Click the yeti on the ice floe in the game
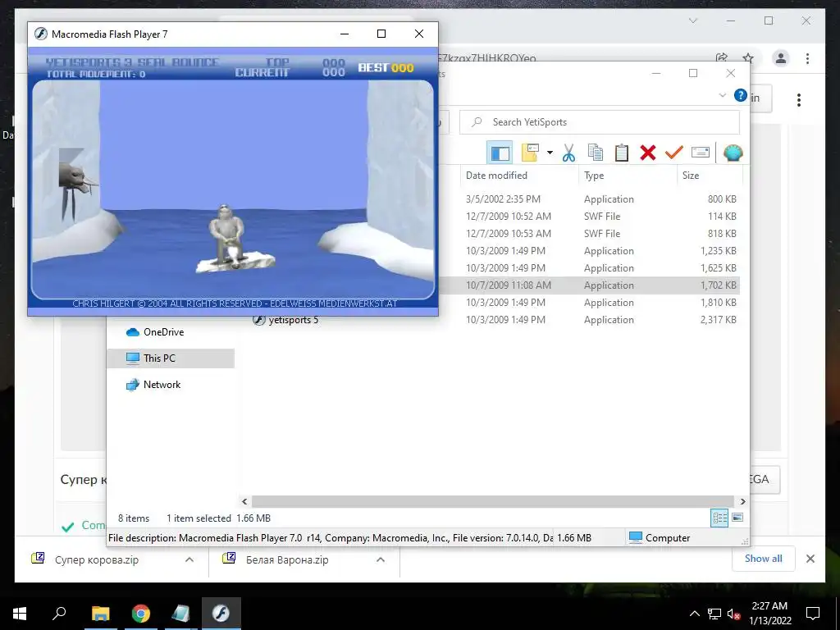This screenshot has height=630, width=840. coord(226,235)
